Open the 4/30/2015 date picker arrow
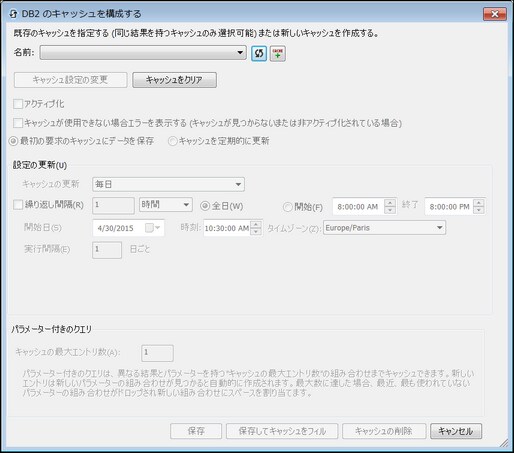The image size is (514, 453). [x=157, y=228]
